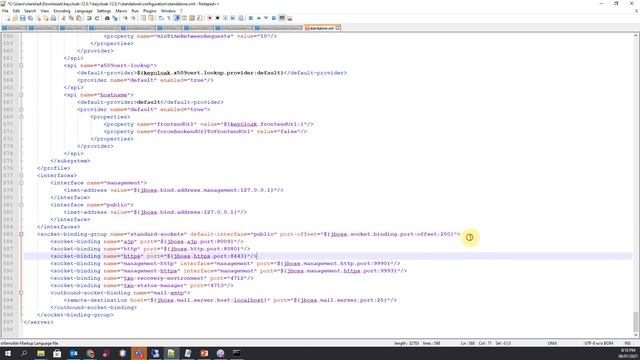Click the Save All toolbar icon

(31, 18)
